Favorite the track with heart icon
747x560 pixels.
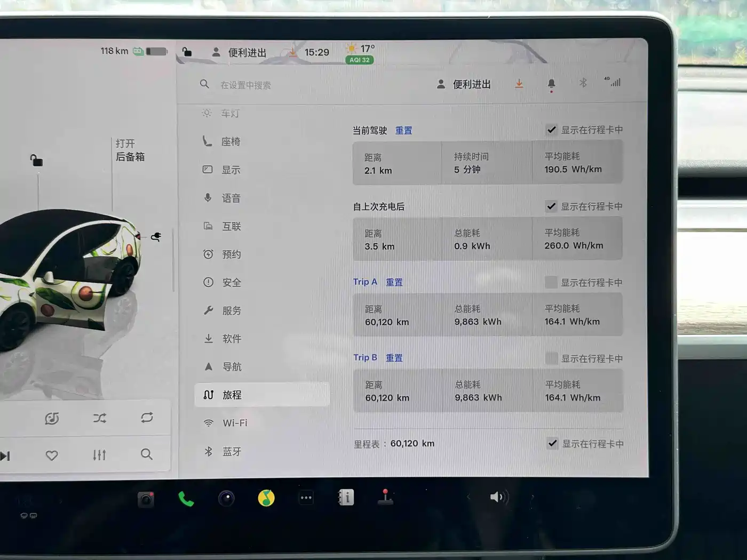pos(52,455)
